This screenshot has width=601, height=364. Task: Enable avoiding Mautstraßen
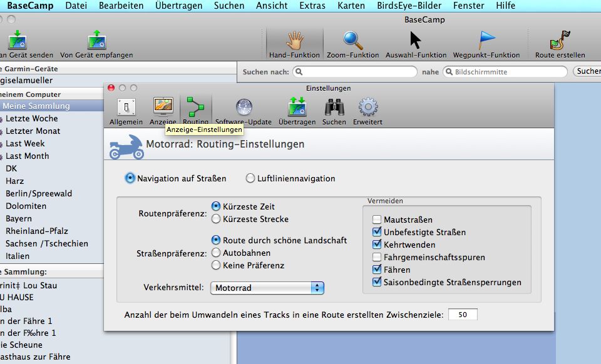pos(377,220)
